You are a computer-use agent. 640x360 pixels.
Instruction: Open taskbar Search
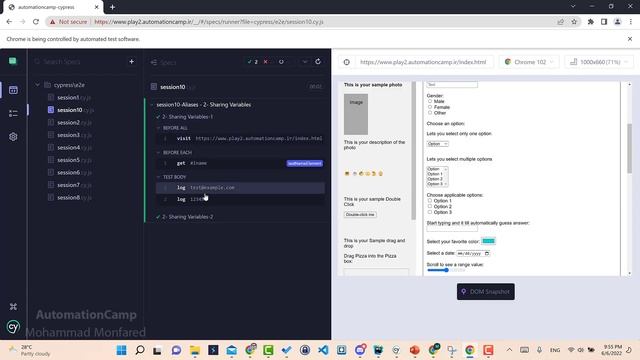click(x=140, y=350)
